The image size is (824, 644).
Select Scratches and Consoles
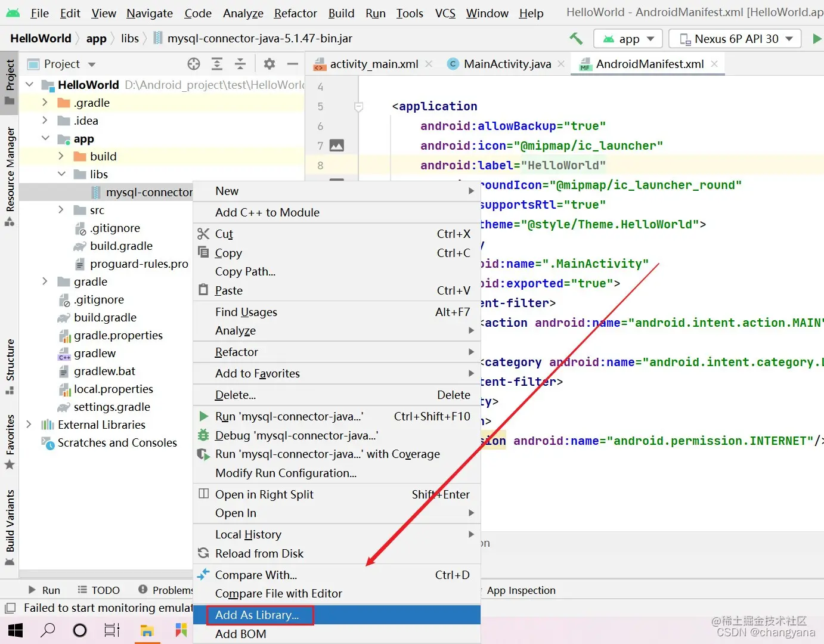pos(117,442)
